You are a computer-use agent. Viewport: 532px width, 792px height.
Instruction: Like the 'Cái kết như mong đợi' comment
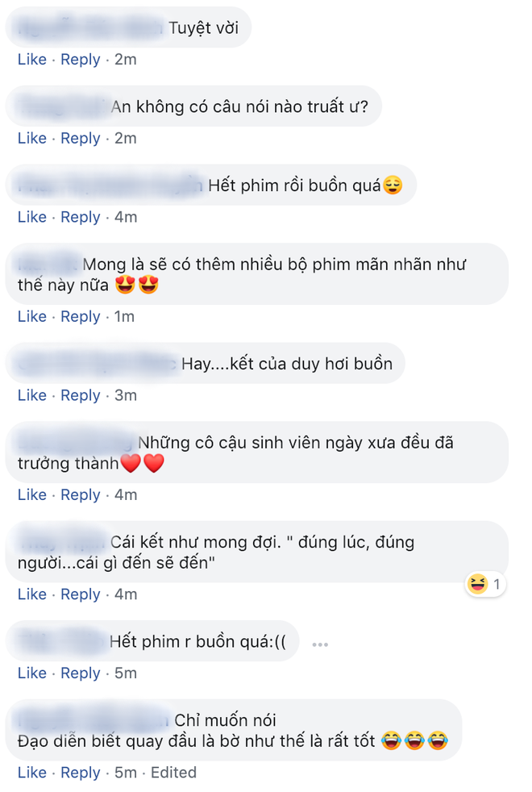[x=32, y=594]
